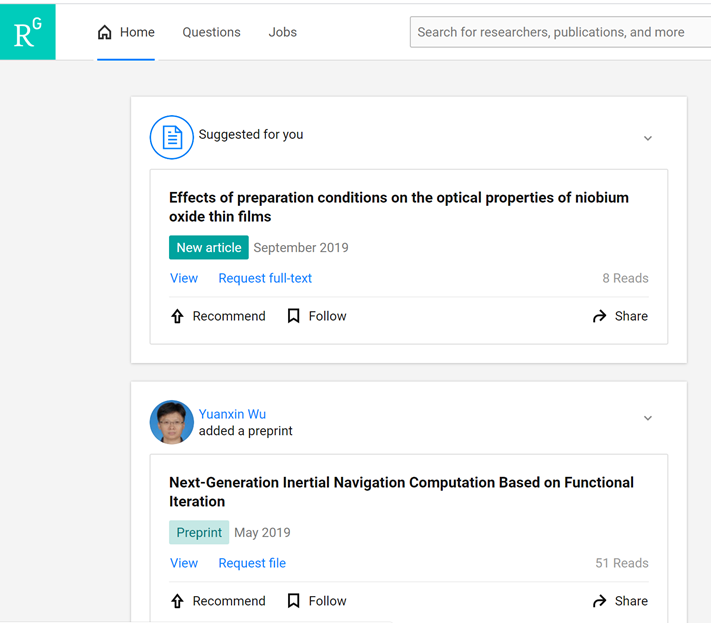Open the chevron menu on Yuanxin Wu's post
The width and height of the screenshot is (711, 623).
click(x=648, y=418)
